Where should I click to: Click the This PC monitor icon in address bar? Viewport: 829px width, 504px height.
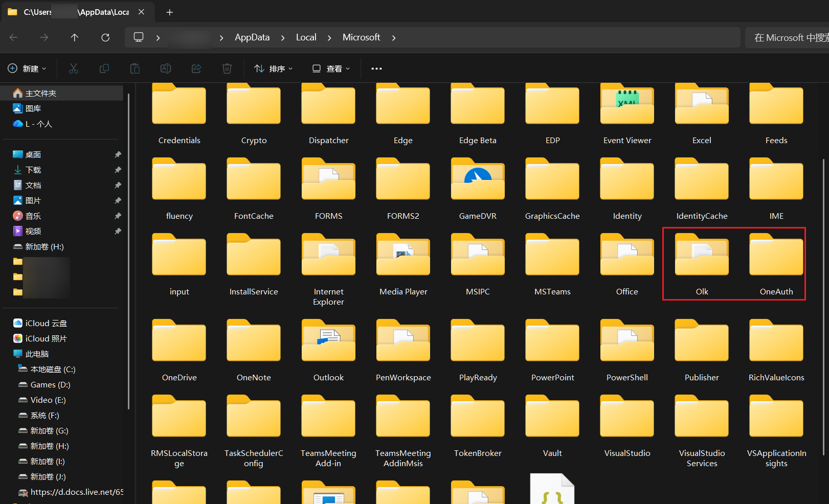click(139, 37)
